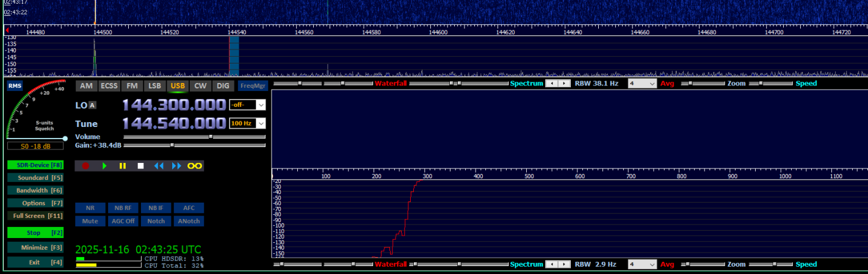Turn on the Notch filter
The image size is (868, 274).
pyautogui.click(x=156, y=221)
